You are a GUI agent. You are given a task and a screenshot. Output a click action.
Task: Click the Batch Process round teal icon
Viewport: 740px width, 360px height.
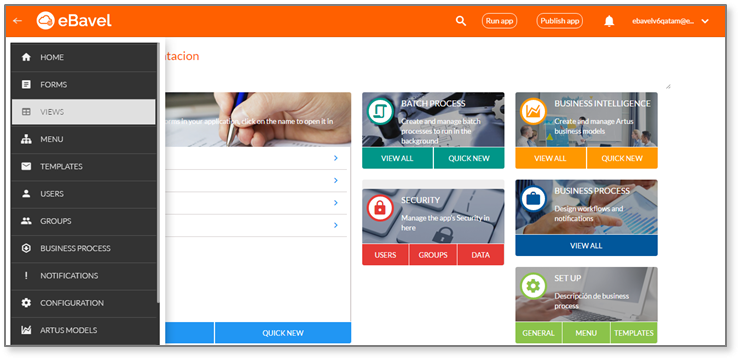point(380,111)
